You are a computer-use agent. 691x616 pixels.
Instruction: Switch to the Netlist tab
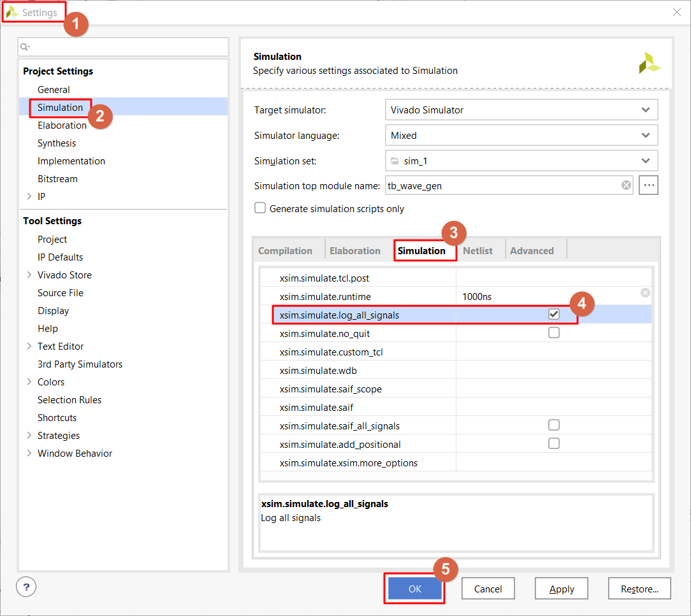(477, 250)
